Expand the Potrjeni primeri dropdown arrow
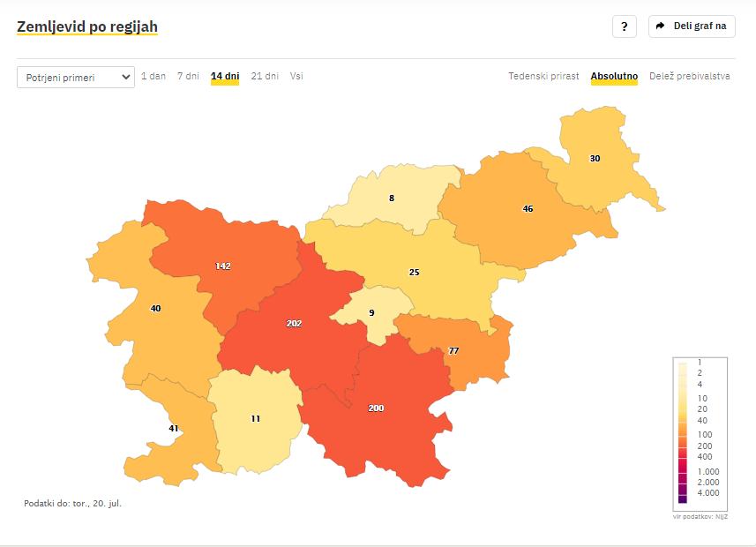 click(x=126, y=77)
